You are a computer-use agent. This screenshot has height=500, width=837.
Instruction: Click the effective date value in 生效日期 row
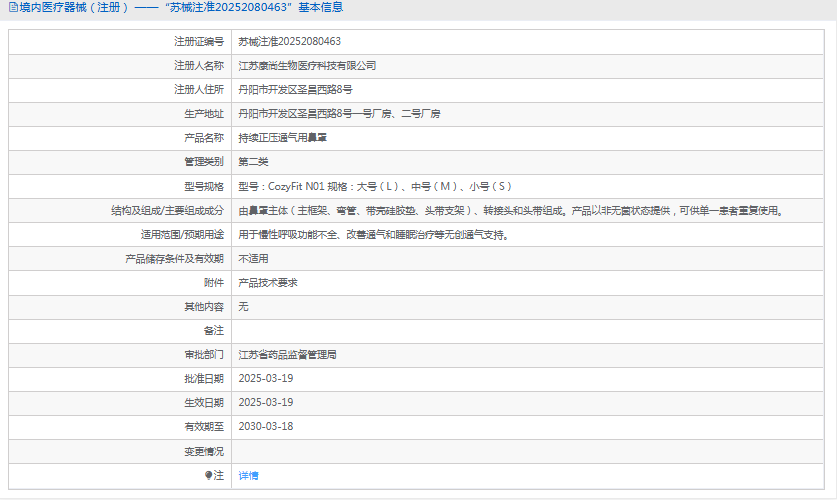click(266, 402)
